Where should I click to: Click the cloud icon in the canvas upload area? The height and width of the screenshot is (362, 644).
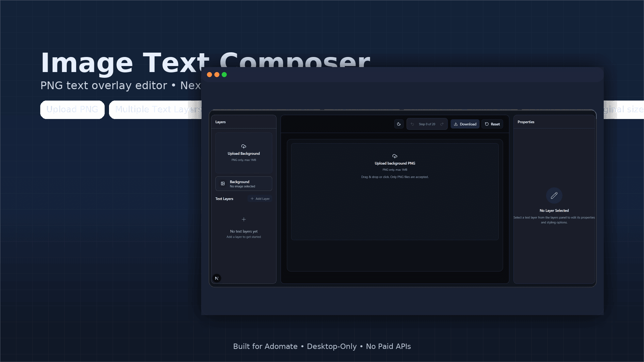395,156
